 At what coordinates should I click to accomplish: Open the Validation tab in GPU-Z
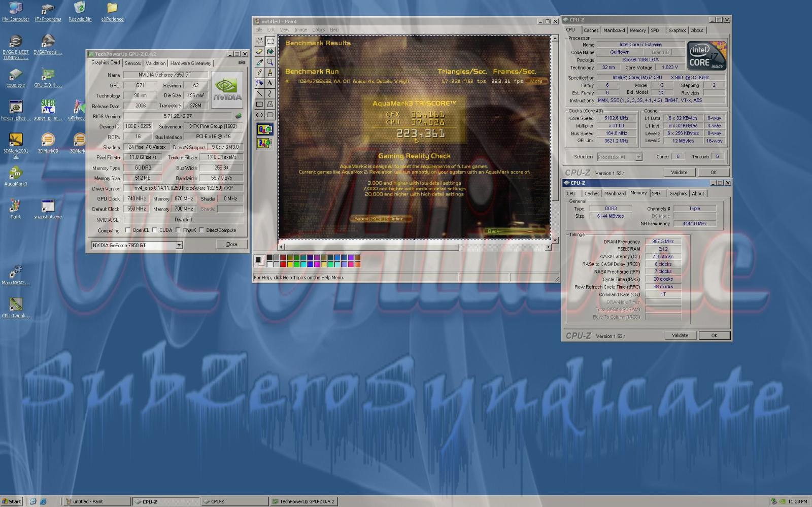(155, 63)
